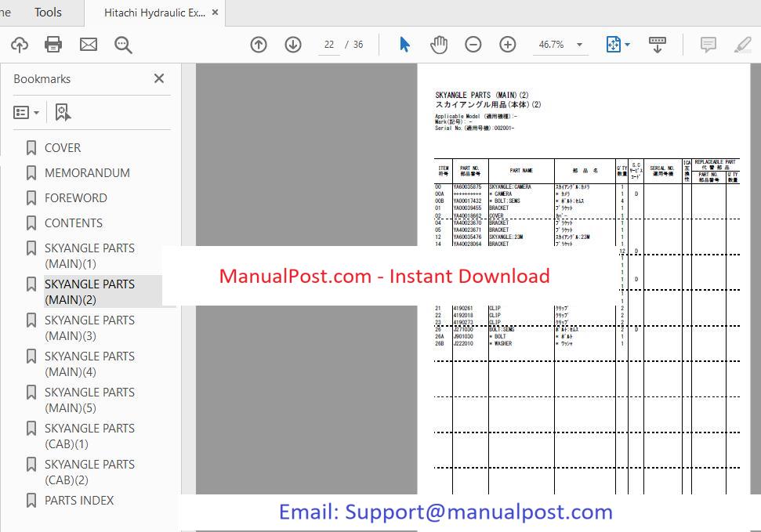Screen dimensions: 761x532
Task: Click the upload to cloud icon
Action: (20, 45)
